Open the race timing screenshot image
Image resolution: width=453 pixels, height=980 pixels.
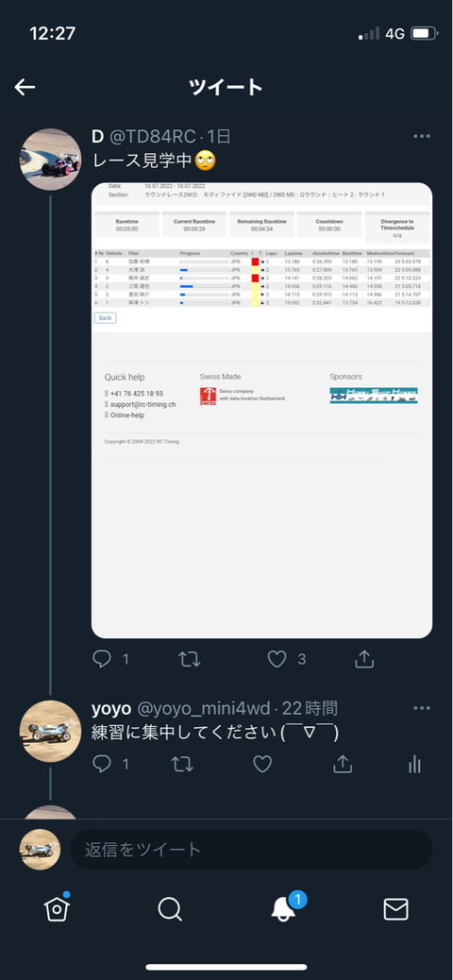point(261,411)
